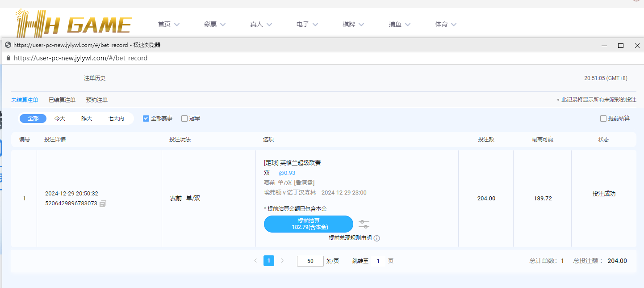Tick the 提前结算 filter checkbox

tap(603, 119)
